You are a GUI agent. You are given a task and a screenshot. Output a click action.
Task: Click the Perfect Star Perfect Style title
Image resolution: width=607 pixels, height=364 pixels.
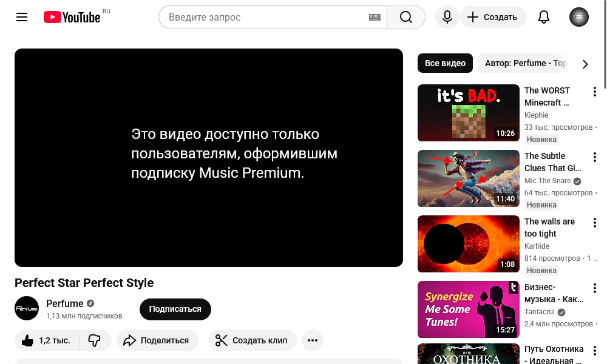pos(84,283)
